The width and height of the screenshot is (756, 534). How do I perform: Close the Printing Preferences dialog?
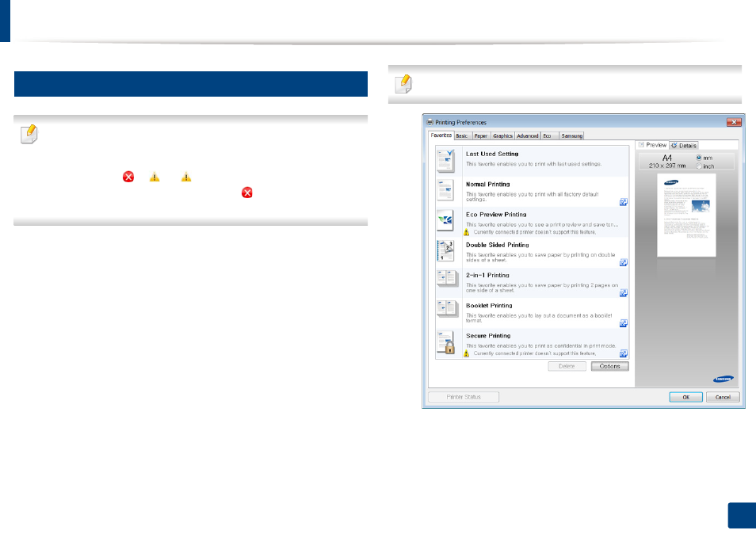coord(734,123)
